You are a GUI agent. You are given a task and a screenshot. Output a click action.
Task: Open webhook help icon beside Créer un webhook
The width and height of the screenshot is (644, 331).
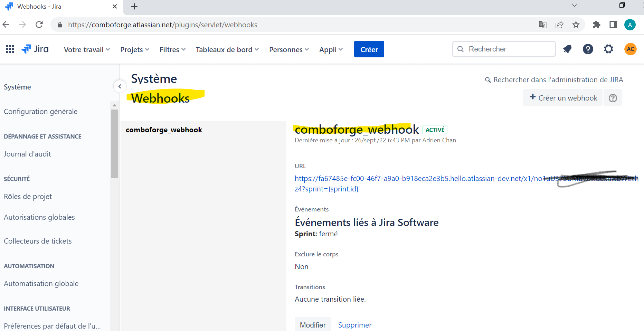pyautogui.click(x=613, y=98)
